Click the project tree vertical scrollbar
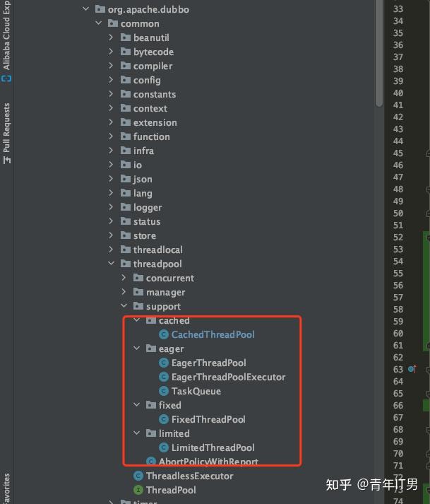 tap(379, 57)
